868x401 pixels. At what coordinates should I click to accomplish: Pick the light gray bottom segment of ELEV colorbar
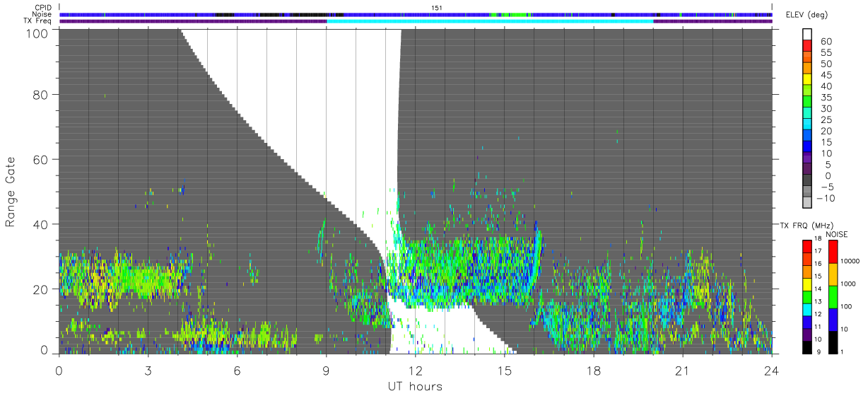[807, 204]
